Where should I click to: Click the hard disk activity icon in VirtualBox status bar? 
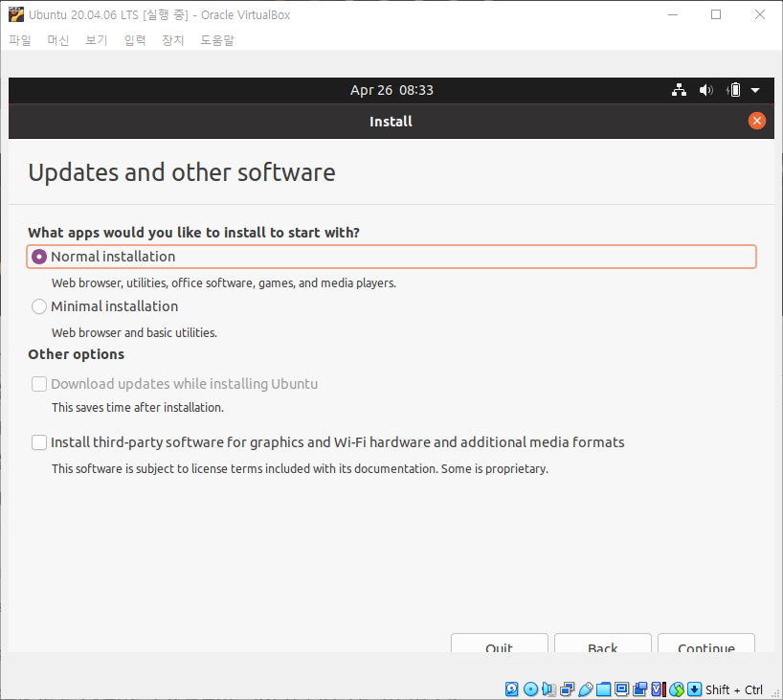coord(511,689)
